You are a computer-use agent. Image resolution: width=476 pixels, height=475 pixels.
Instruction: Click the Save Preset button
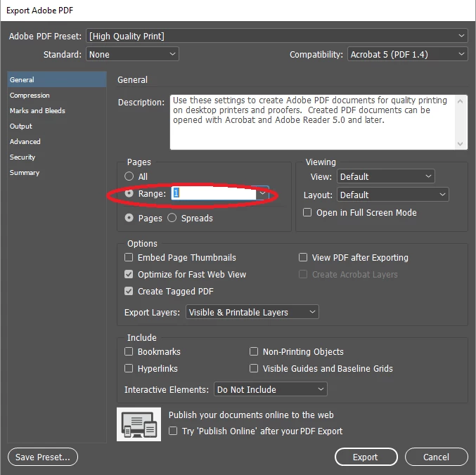[x=43, y=457]
